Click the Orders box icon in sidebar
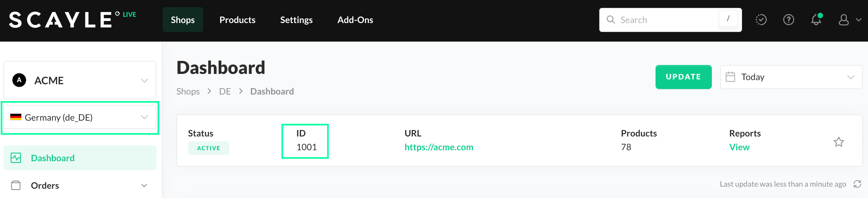868x198 pixels. [x=16, y=185]
